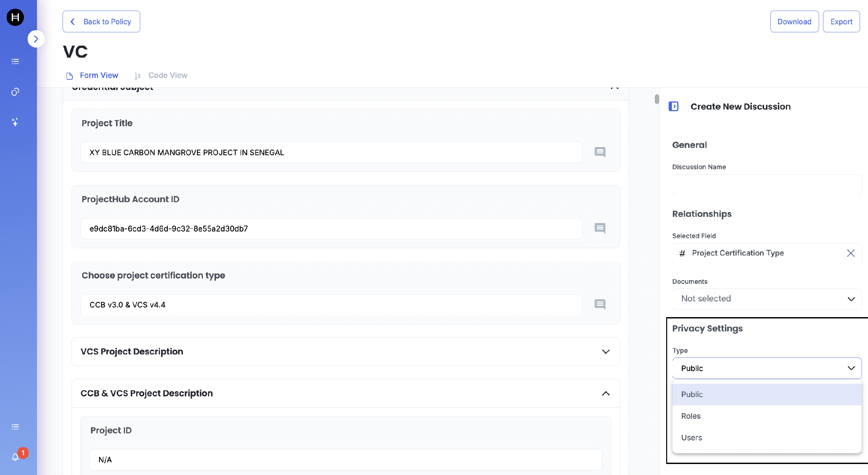Expand the VCS Project Description section
The height and width of the screenshot is (475, 868).
tap(606, 352)
